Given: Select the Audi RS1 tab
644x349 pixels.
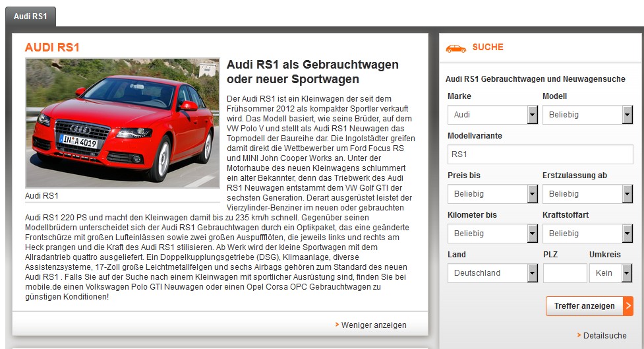Looking at the screenshot, I should [x=30, y=16].
